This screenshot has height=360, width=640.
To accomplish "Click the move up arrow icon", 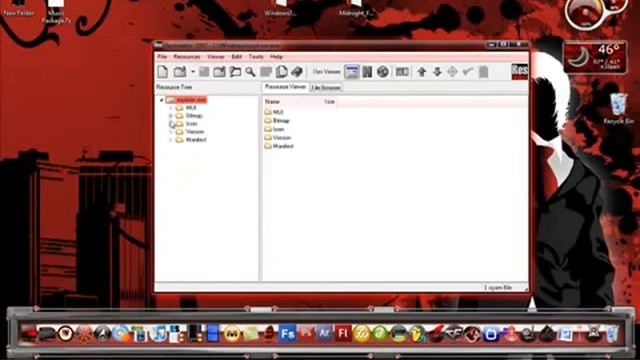I will 422,72.
